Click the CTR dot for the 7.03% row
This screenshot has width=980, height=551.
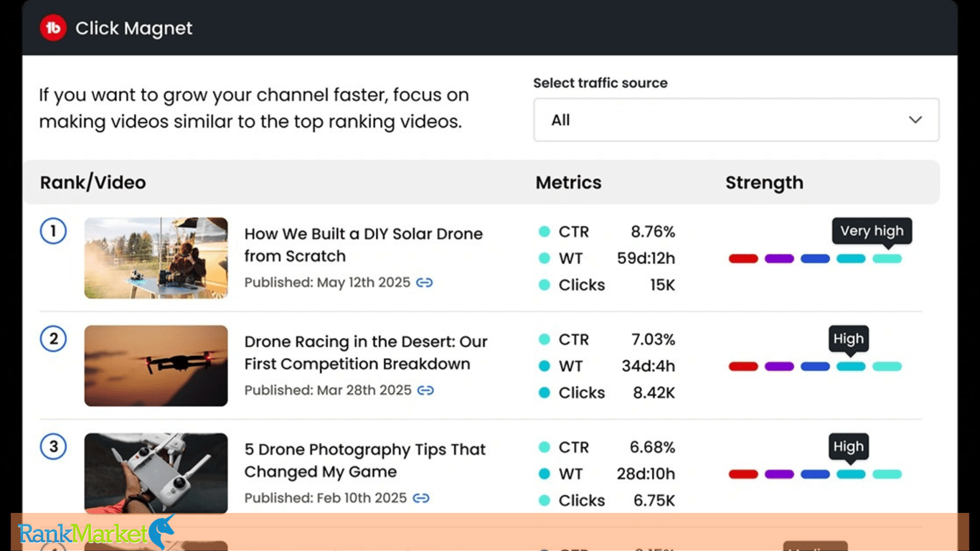pyautogui.click(x=545, y=339)
